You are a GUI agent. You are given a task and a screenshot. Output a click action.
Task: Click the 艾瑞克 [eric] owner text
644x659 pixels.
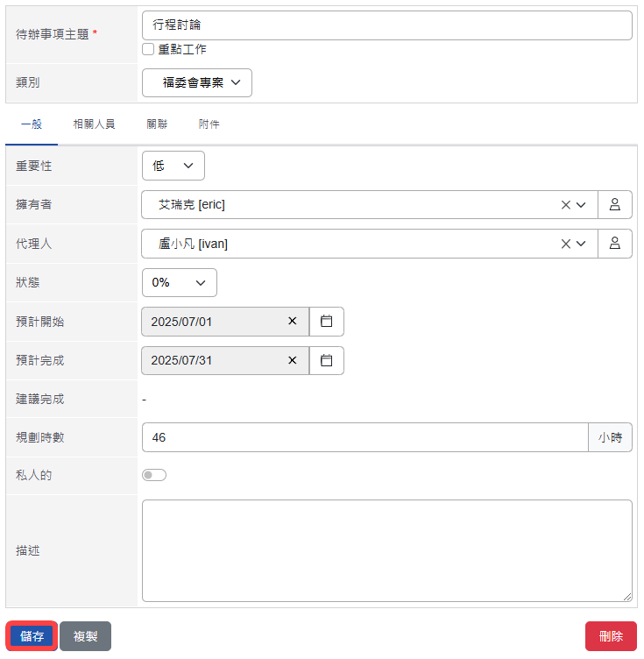click(x=192, y=205)
